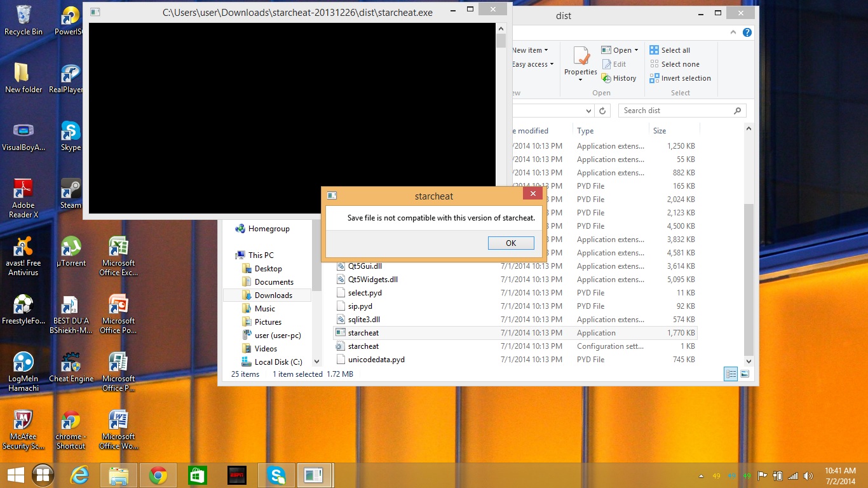Select the µTorrent desktop icon
Image resolution: width=868 pixels, height=488 pixels.
pyautogui.click(x=71, y=252)
